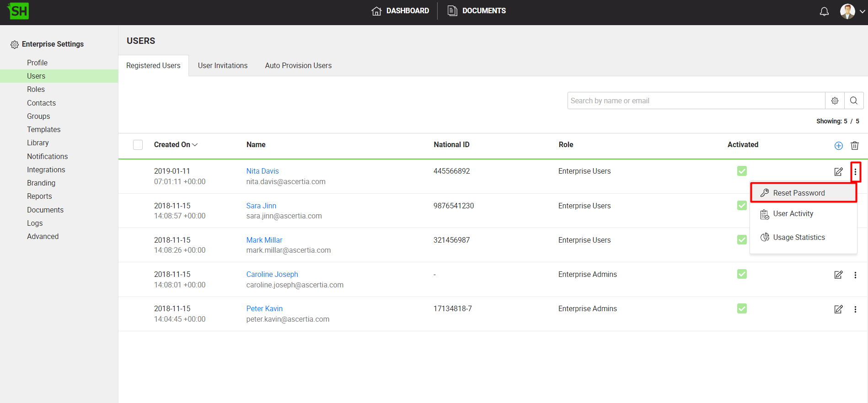Sort by Created On column

pos(176,145)
